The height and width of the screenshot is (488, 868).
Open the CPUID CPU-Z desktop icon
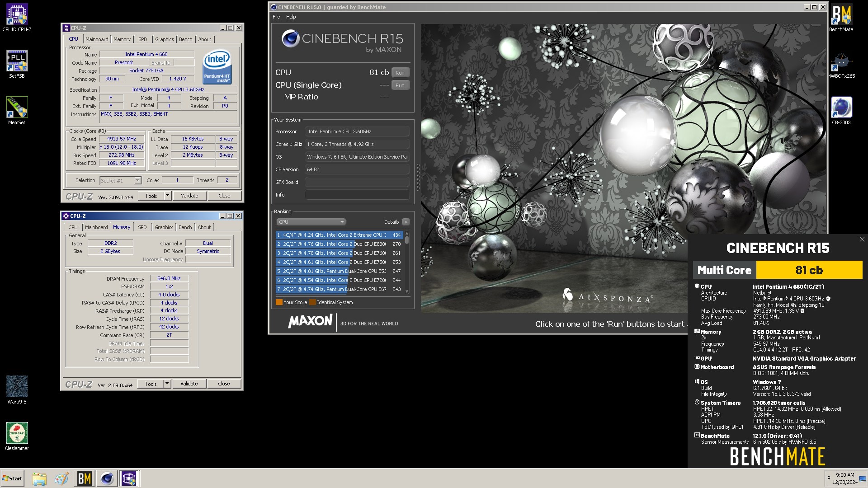pos(17,18)
